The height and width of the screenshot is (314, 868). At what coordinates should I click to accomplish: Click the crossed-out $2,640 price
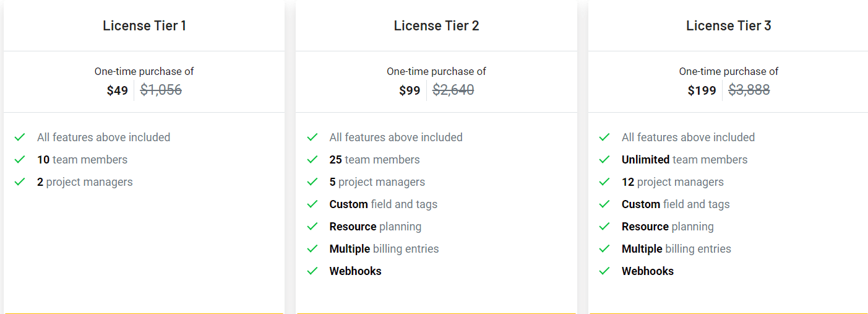[453, 90]
